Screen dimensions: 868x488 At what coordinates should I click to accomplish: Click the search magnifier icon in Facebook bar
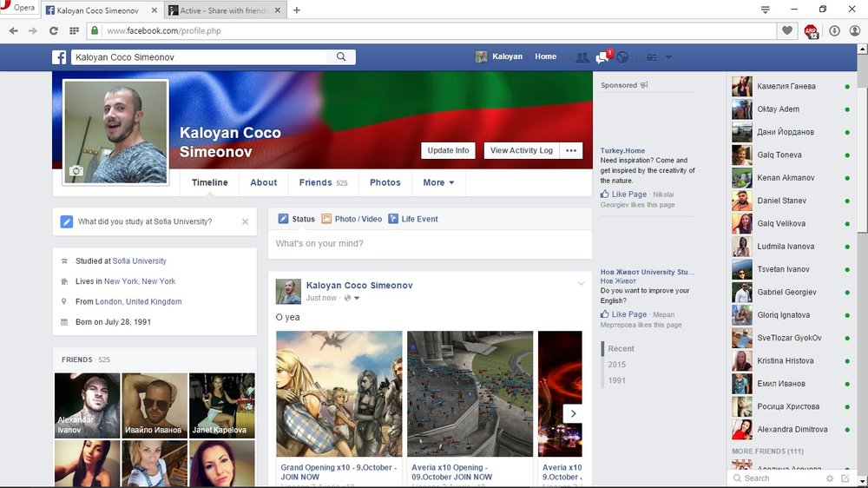[x=342, y=57]
